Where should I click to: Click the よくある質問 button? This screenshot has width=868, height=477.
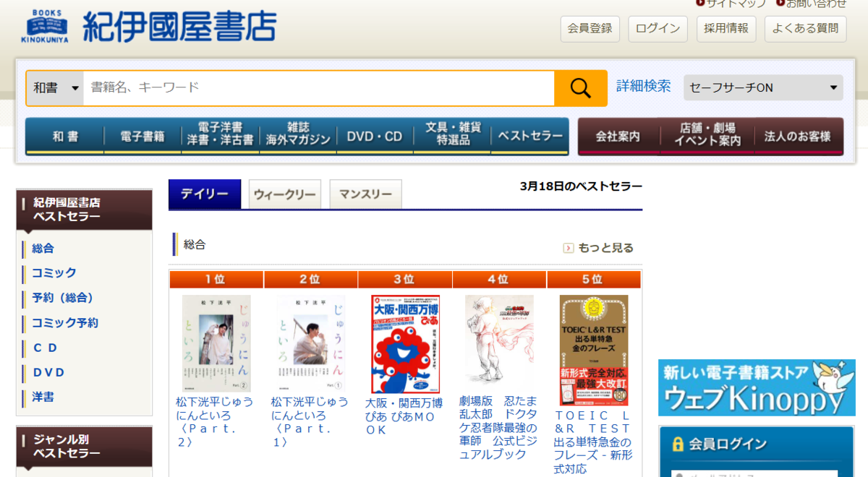tap(805, 28)
